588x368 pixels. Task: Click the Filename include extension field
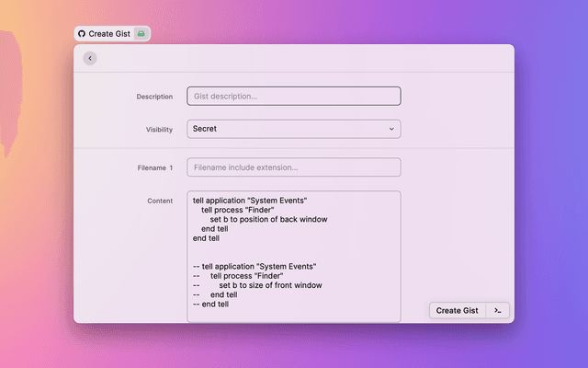pos(293,167)
